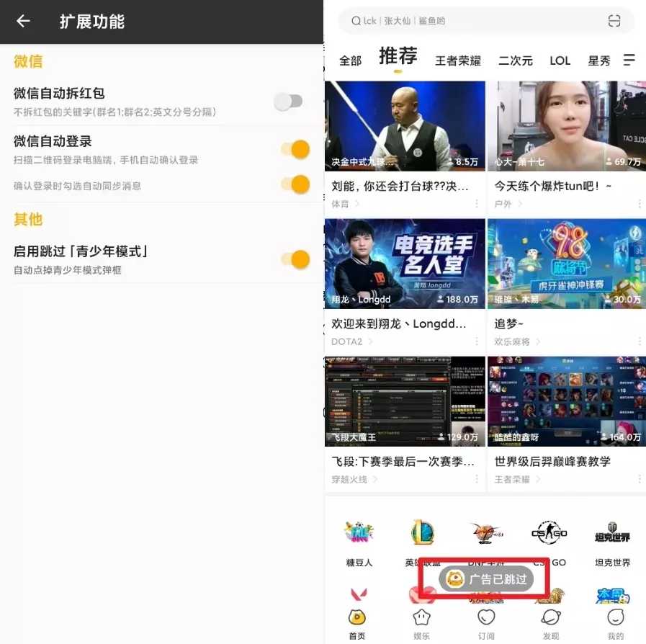The height and width of the screenshot is (644, 646).
Task: Open the 户外 category link
Action: point(508,204)
